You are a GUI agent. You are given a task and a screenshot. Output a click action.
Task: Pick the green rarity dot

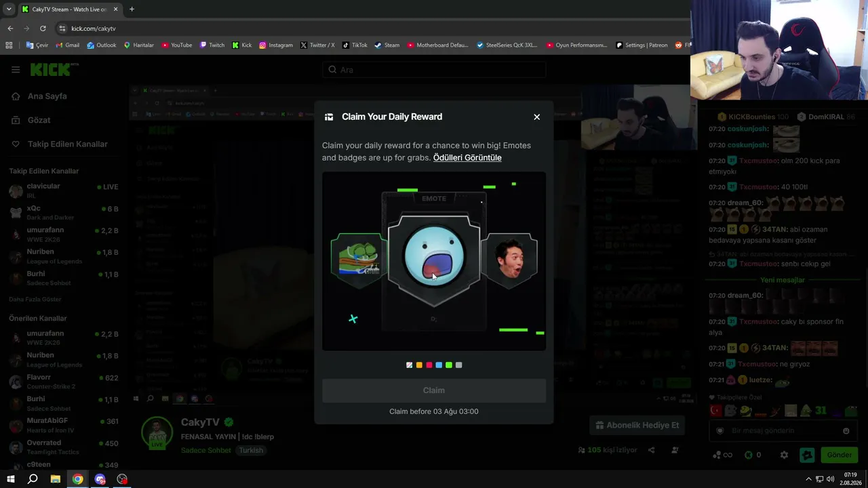[449, 365]
